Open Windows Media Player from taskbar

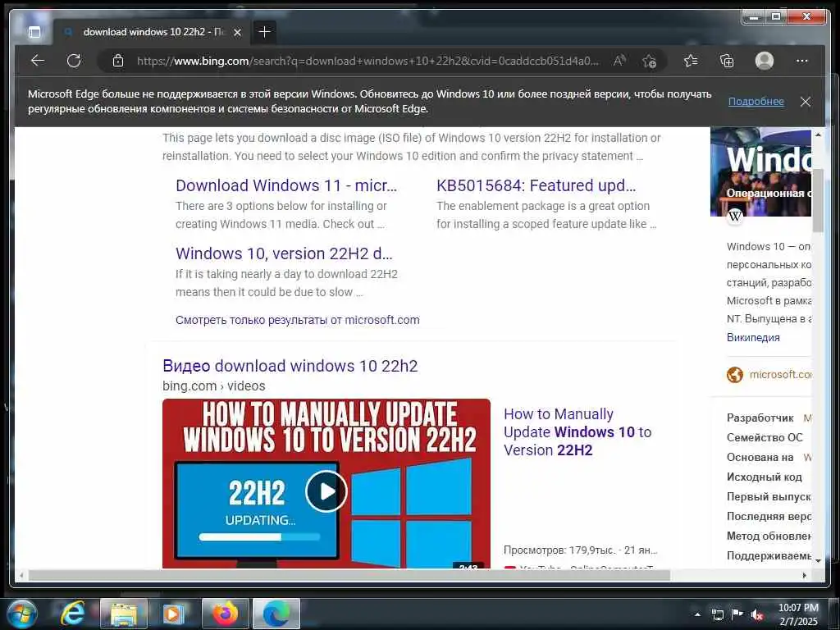pyautogui.click(x=174, y=614)
